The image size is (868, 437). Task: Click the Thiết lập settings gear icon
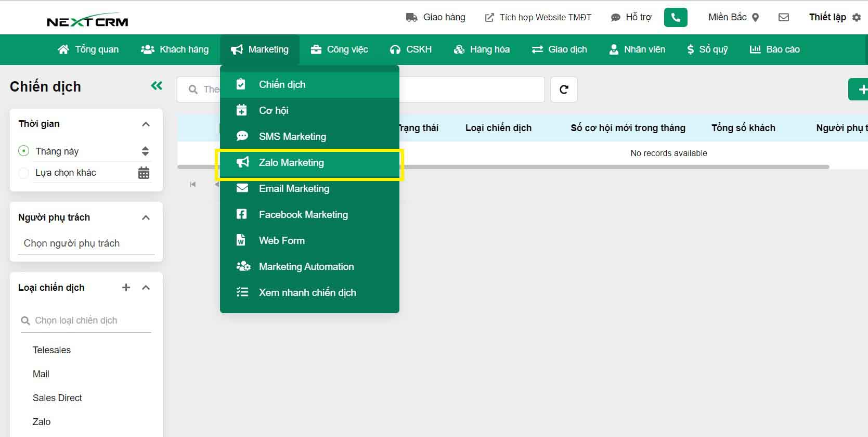pos(856,18)
